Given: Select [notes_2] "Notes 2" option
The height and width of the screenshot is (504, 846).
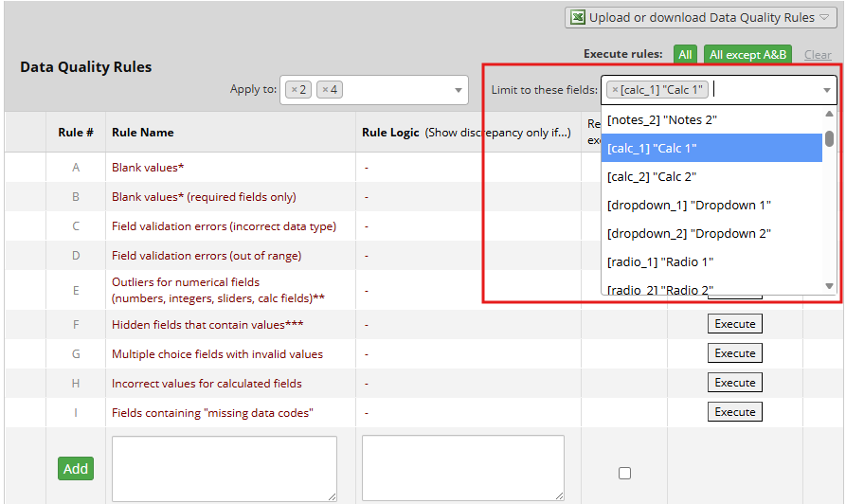Looking at the screenshot, I should coord(711,119).
